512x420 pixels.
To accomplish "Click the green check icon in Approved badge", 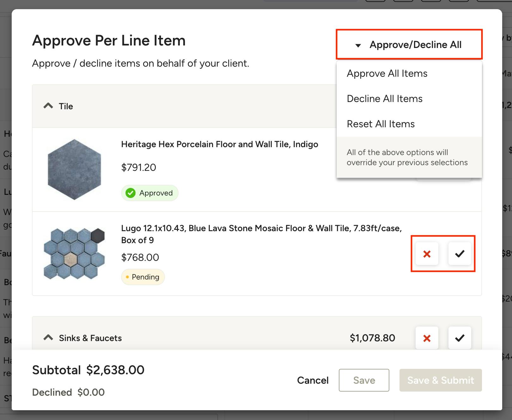I will [x=130, y=193].
